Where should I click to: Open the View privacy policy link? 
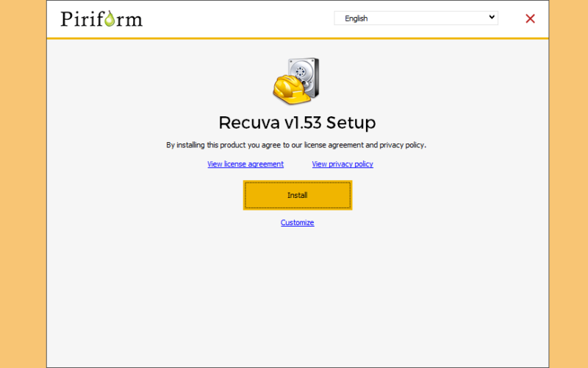click(343, 164)
